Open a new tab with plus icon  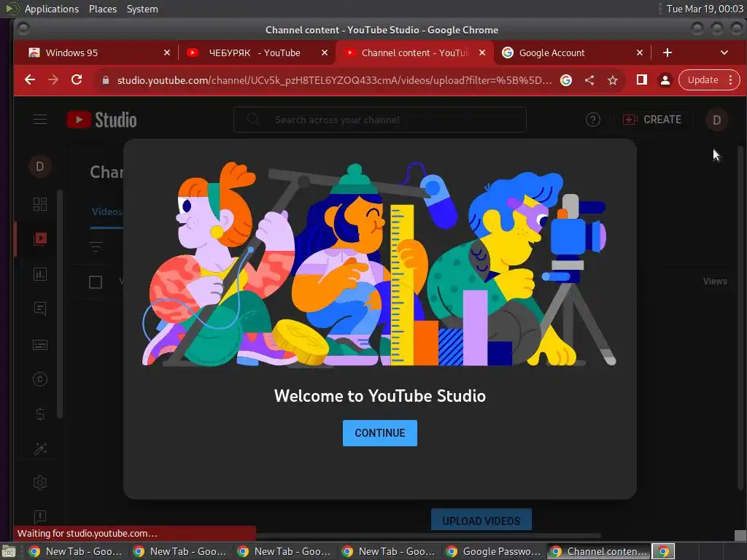pos(667,52)
